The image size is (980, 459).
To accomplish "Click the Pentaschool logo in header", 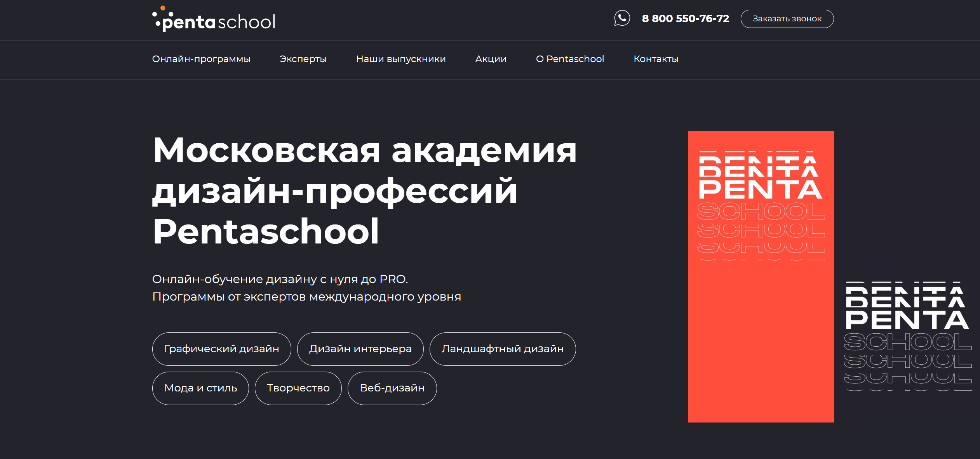I will click(214, 19).
